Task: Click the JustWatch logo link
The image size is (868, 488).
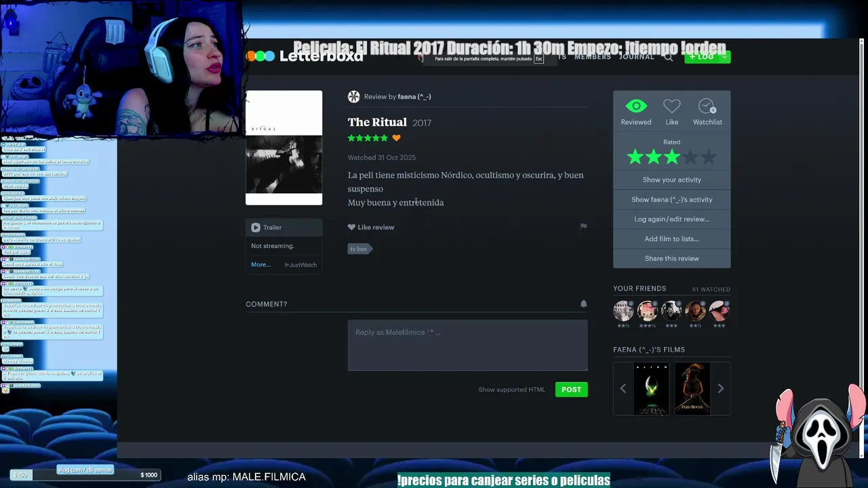Action: click(300, 265)
